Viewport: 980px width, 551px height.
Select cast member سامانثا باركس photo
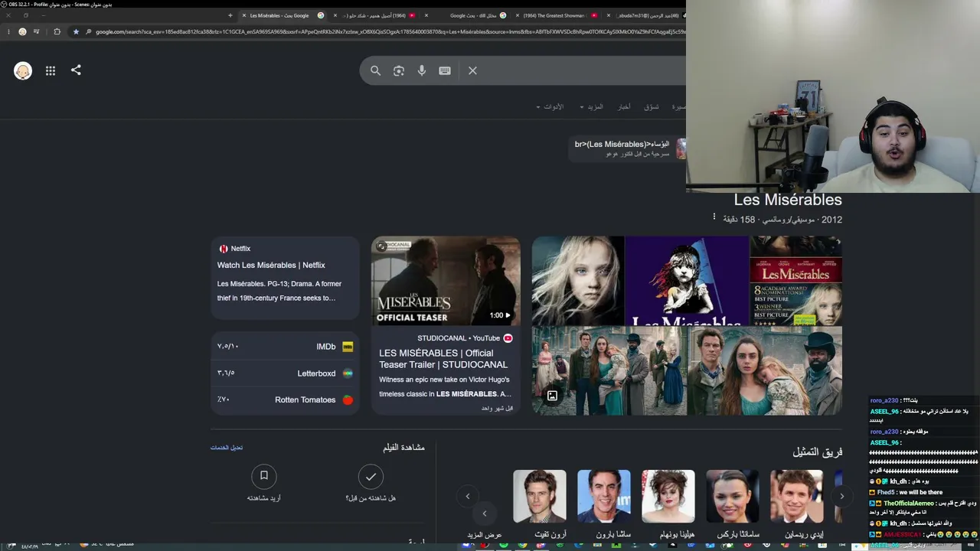[733, 496]
